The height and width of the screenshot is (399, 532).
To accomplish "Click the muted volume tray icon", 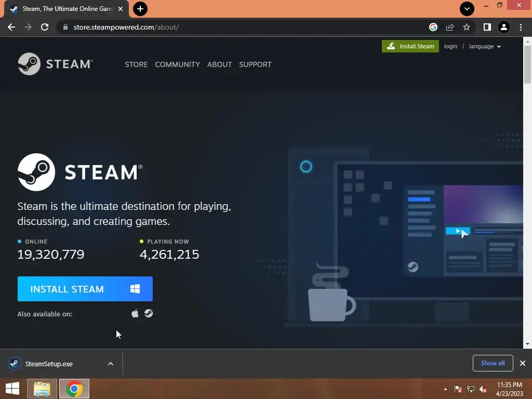I will coord(483,389).
